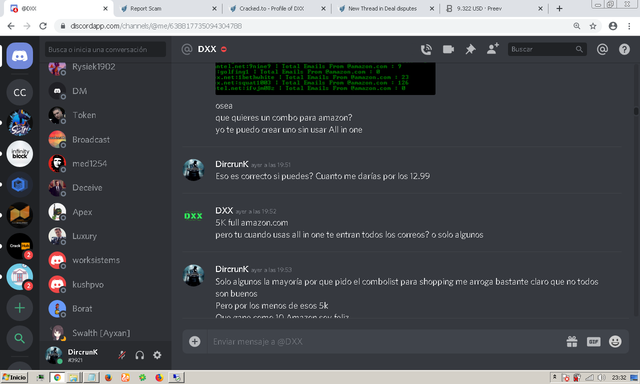640x384 pixels.
Task: Switch to 9.322 USD Preev tab
Action: 493,9
